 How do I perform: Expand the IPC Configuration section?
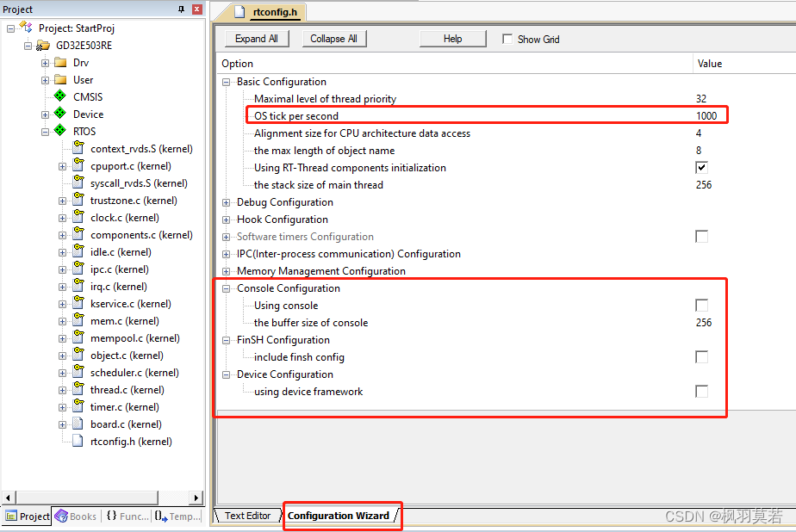click(x=227, y=255)
